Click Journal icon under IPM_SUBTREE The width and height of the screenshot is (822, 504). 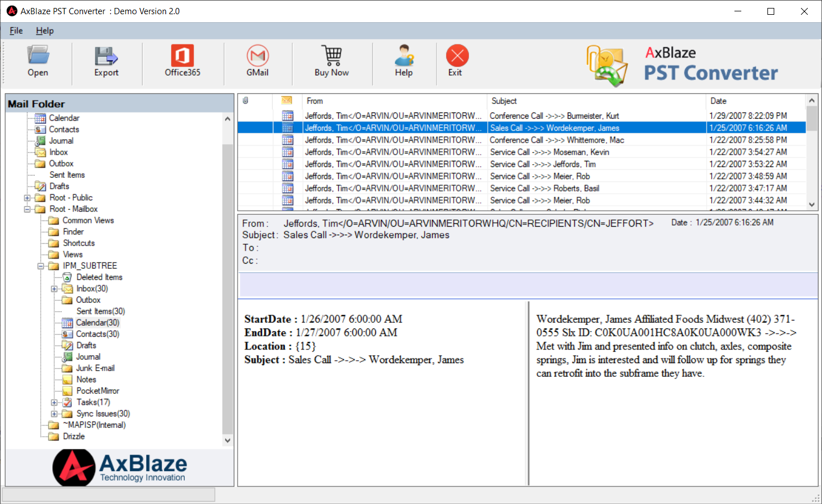pyautogui.click(x=67, y=357)
